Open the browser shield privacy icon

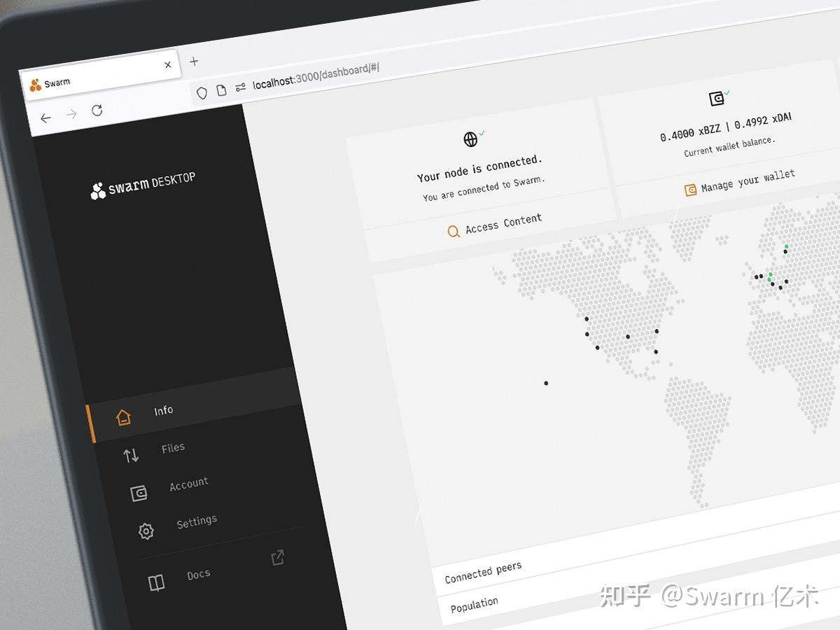[x=202, y=92]
